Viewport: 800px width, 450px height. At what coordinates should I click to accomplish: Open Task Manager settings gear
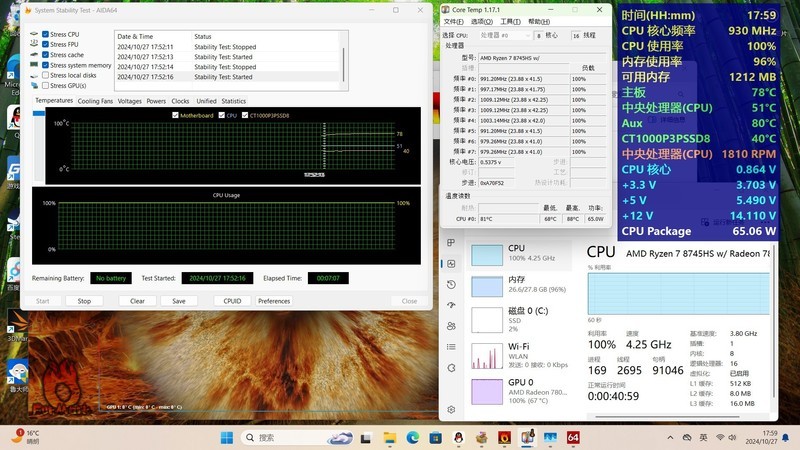[x=451, y=410]
